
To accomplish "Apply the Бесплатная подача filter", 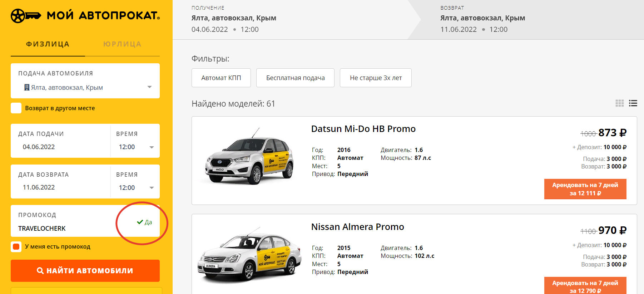I will [x=295, y=78].
